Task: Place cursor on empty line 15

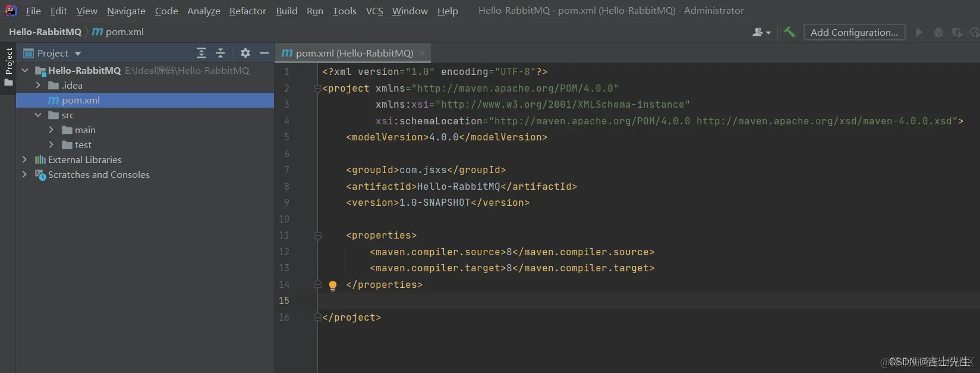Action: click(648, 301)
